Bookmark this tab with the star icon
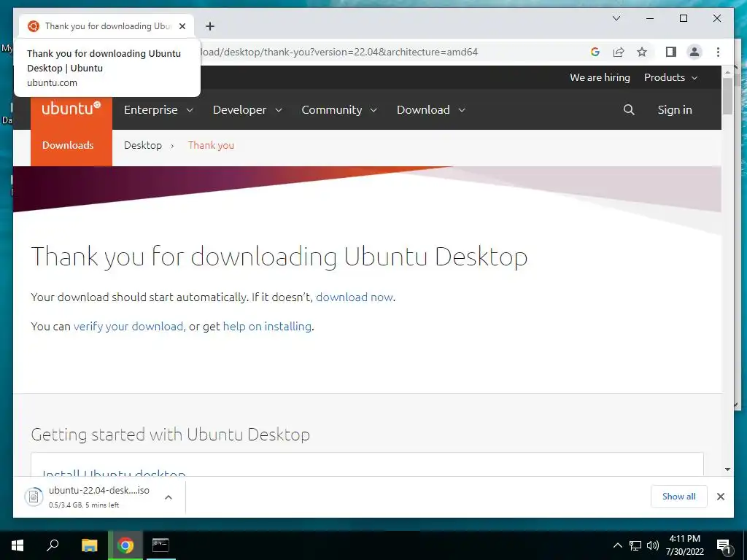Image resolution: width=747 pixels, height=560 pixels. (642, 52)
